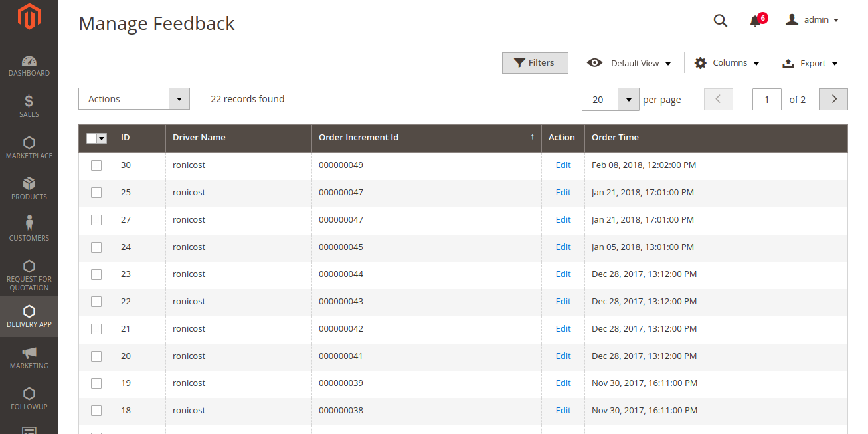Open the Default View dropdown

coord(629,63)
